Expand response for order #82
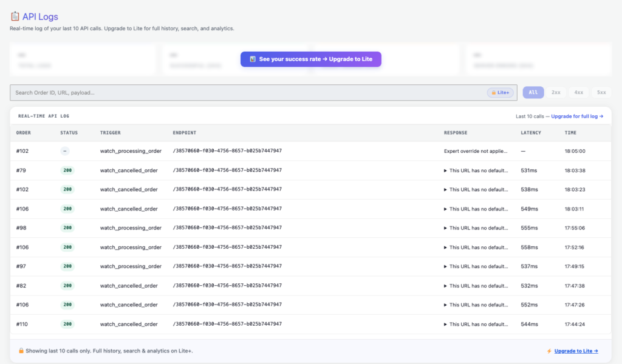The height and width of the screenshot is (364, 622). [x=445, y=286]
